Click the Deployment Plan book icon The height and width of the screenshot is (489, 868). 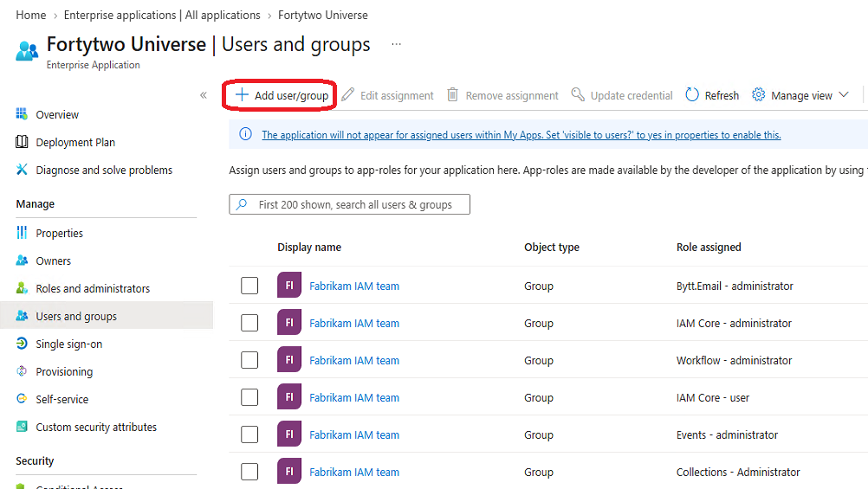(x=22, y=142)
